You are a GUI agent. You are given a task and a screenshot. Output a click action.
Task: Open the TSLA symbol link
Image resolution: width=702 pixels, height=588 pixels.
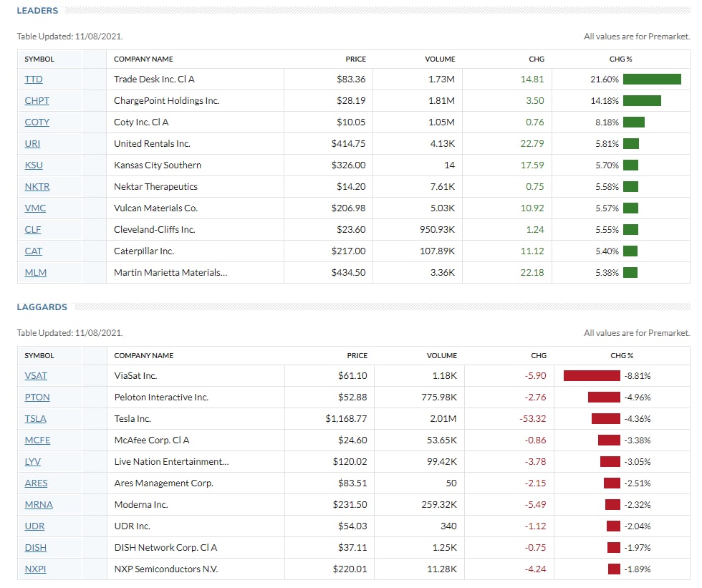(x=35, y=419)
